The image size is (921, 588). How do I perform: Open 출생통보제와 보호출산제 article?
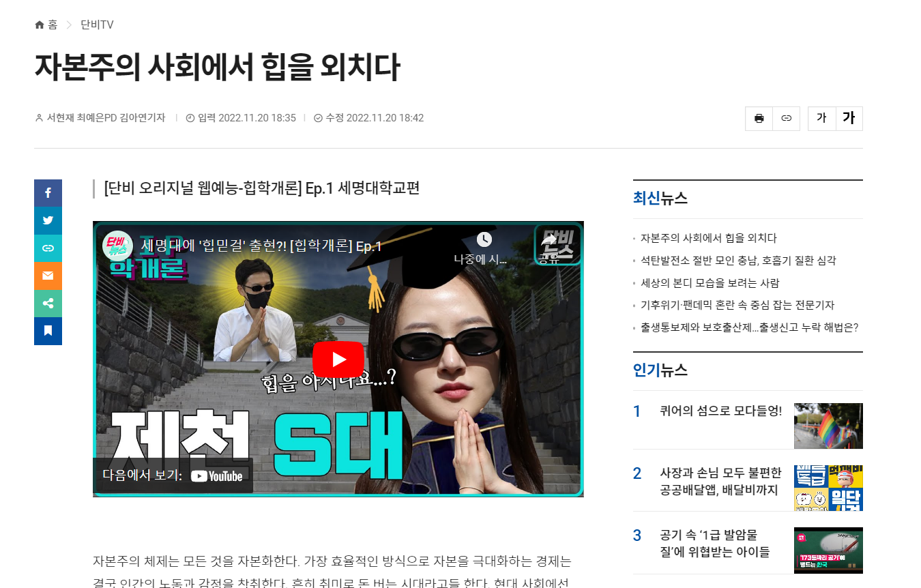click(749, 327)
